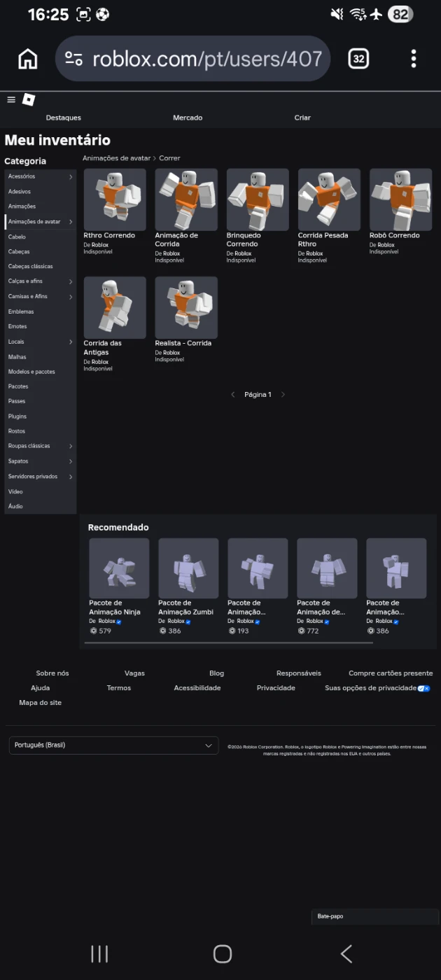441x980 pixels.
Task: Select the Emotes category
Action: [x=18, y=327]
